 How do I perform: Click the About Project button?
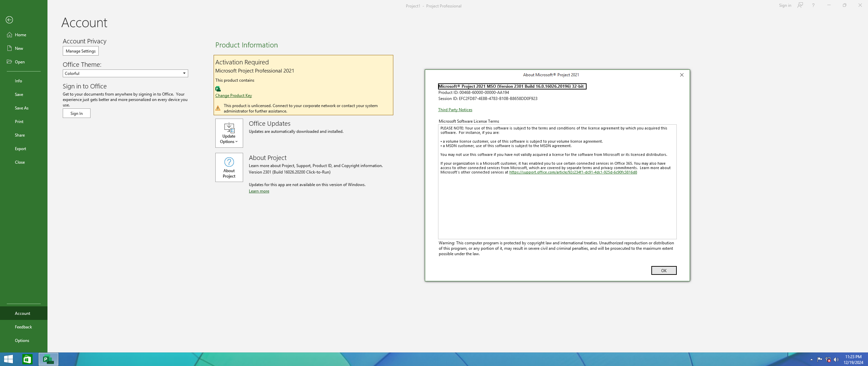click(229, 167)
